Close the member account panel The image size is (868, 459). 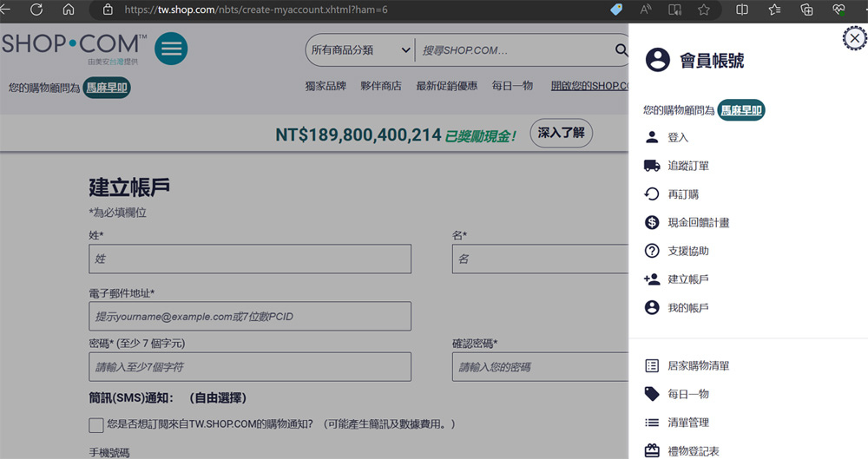tap(855, 38)
